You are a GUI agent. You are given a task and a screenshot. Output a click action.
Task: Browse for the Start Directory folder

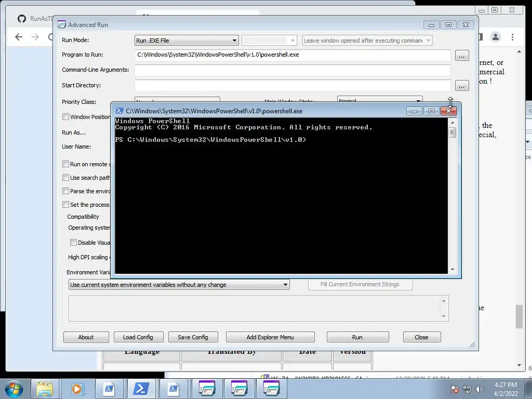click(x=462, y=86)
